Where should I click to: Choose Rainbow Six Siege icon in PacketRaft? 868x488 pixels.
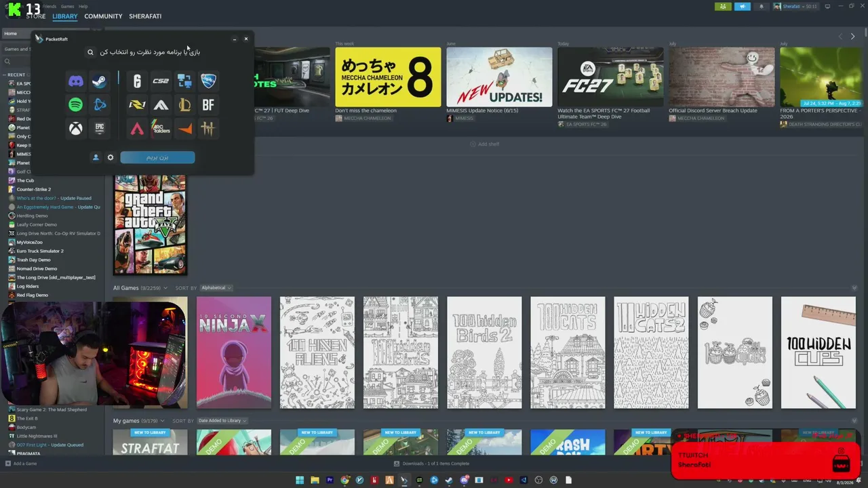(x=137, y=81)
